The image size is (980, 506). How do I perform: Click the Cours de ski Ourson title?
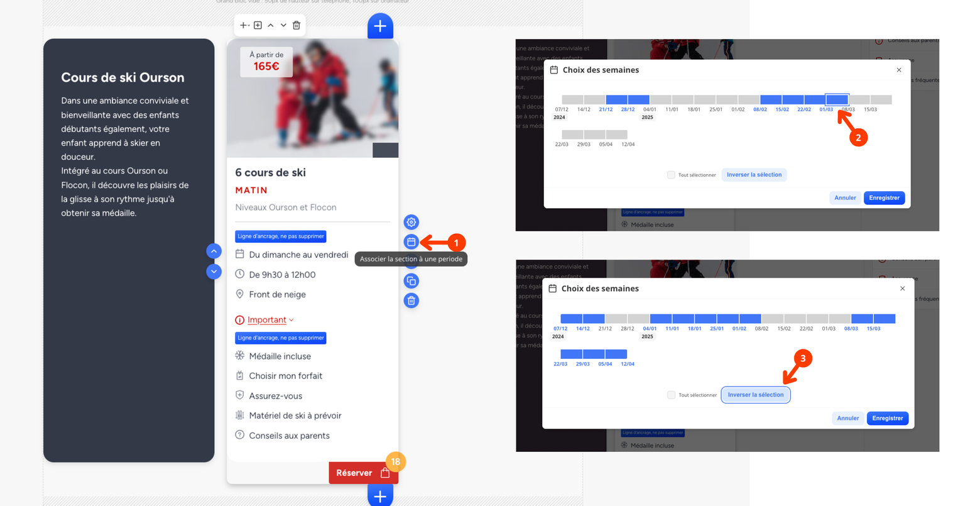click(122, 77)
